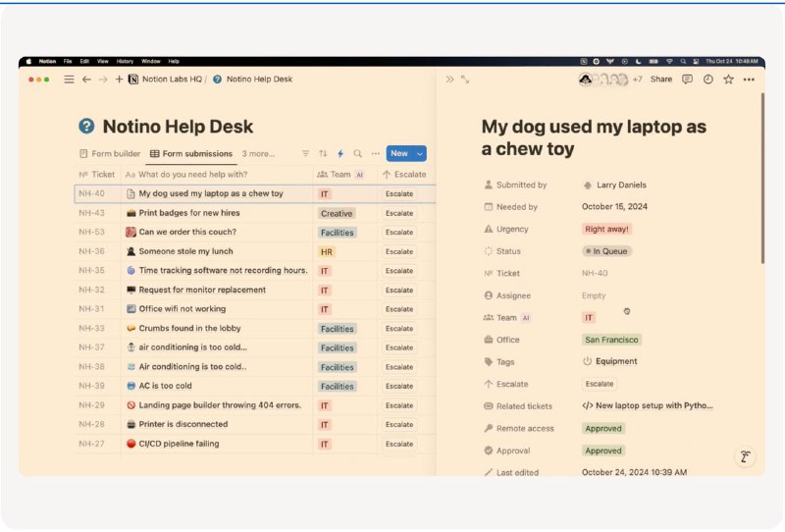Image resolution: width=785 pixels, height=532 pixels.
Task: Open the sidebar hamburger menu
Action: 69,80
